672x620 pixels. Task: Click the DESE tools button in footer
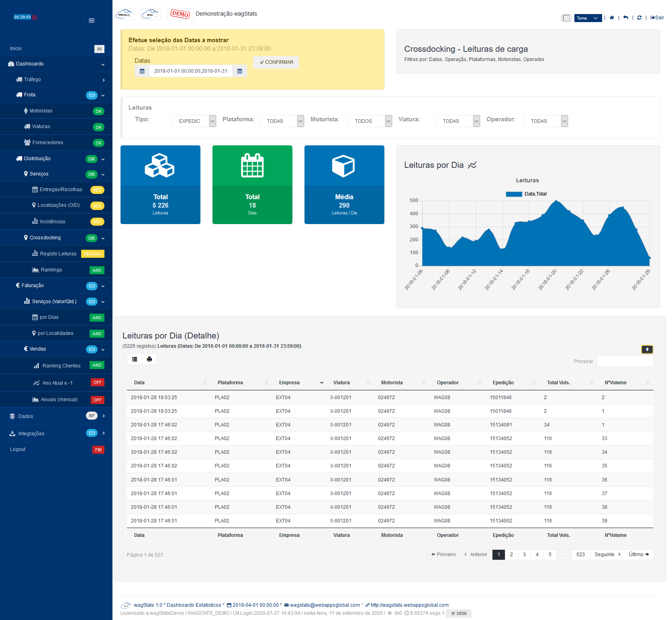coord(459,614)
